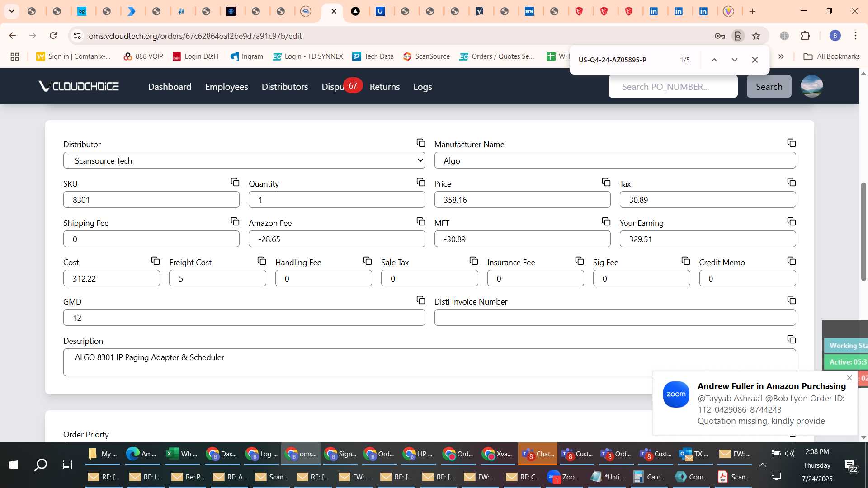Copy the Shipping Fee value
Image resolution: width=868 pixels, height=488 pixels.
(x=235, y=221)
